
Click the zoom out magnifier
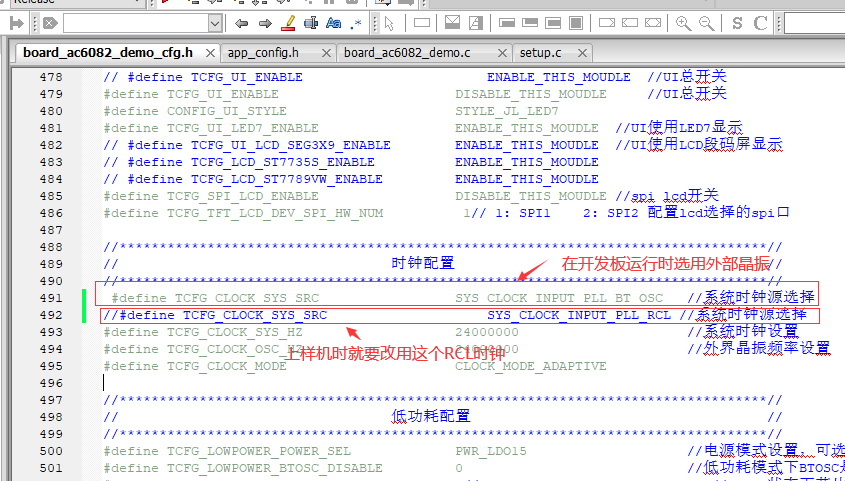pyautogui.click(x=707, y=23)
